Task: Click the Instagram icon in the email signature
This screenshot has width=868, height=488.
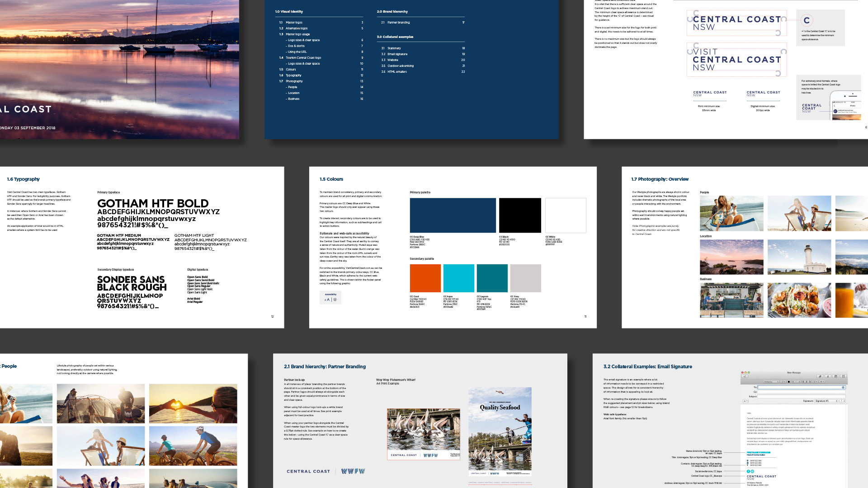Action: 752,471
